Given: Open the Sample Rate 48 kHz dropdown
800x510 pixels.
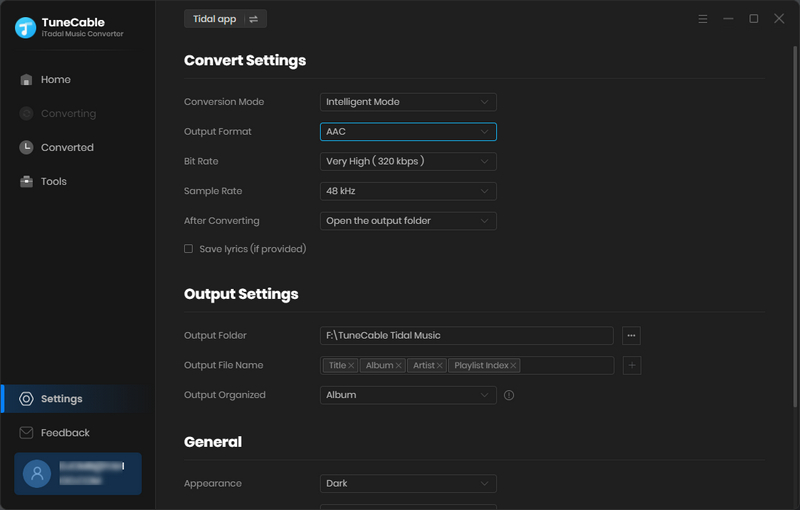Looking at the screenshot, I should coord(408,191).
